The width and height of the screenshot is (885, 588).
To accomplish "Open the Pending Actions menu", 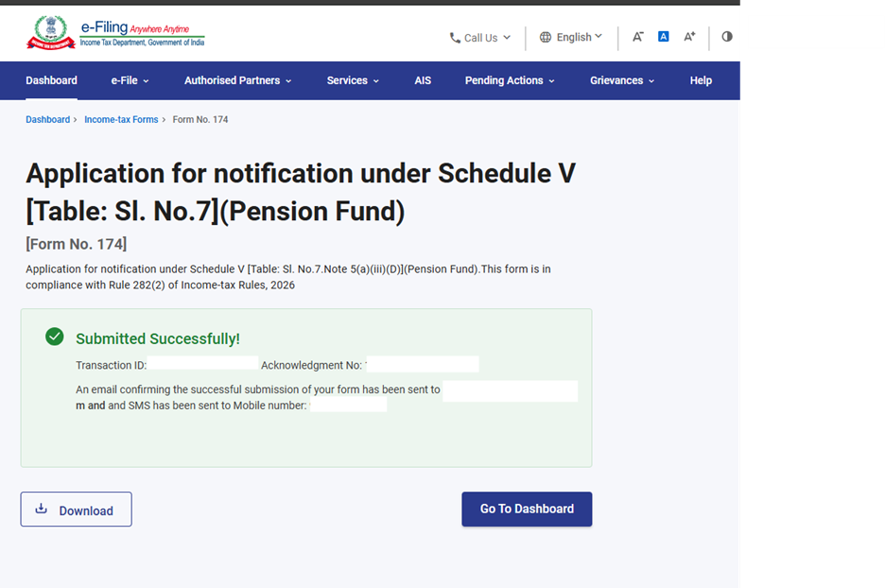I will point(510,80).
